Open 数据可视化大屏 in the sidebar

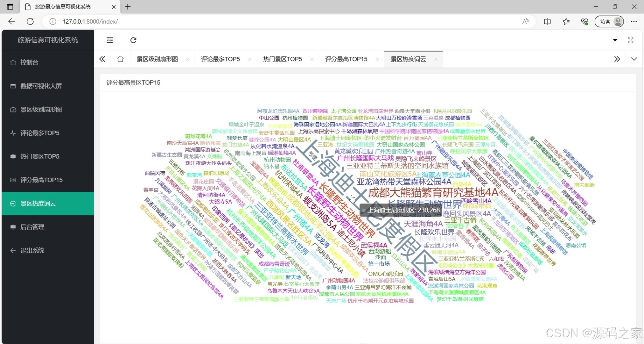click(41, 86)
